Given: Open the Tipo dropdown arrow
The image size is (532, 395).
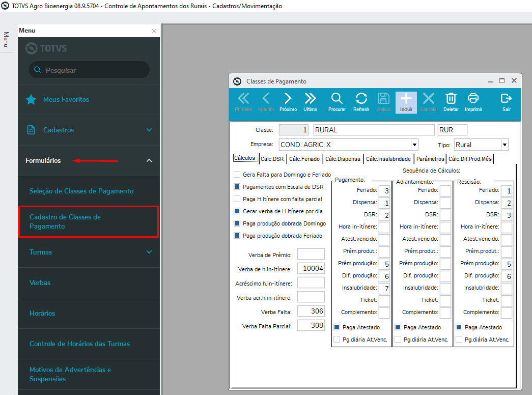Looking at the screenshot, I should [504, 145].
